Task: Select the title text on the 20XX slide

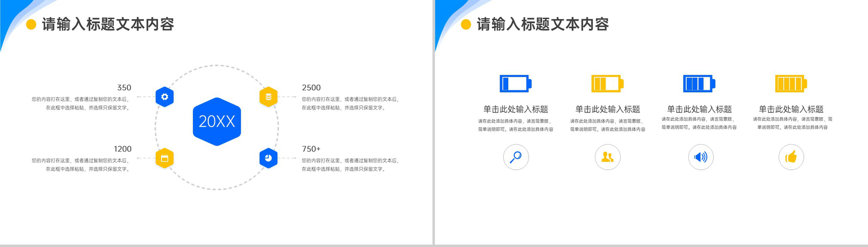Action: (108, 24)
